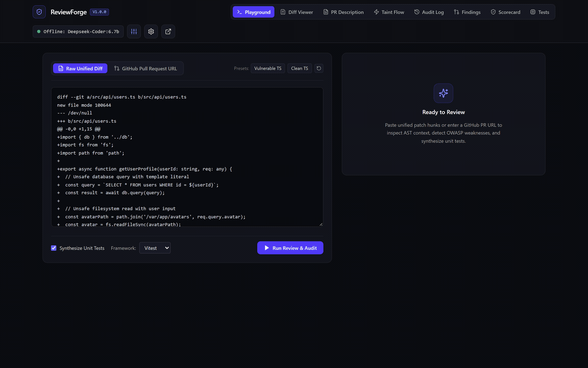Click Run Review & Audit button

tap(290, 248)
